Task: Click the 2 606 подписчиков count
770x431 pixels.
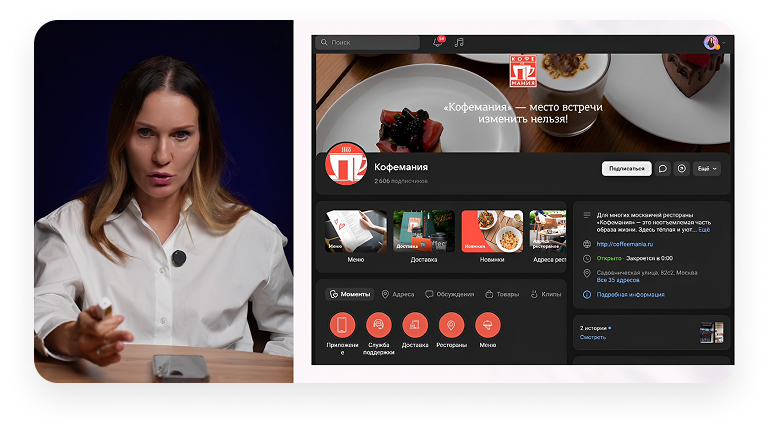Action: click(401, 181)
